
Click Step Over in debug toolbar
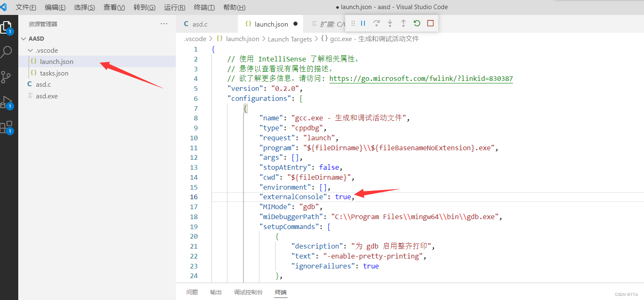click(376, 24)
